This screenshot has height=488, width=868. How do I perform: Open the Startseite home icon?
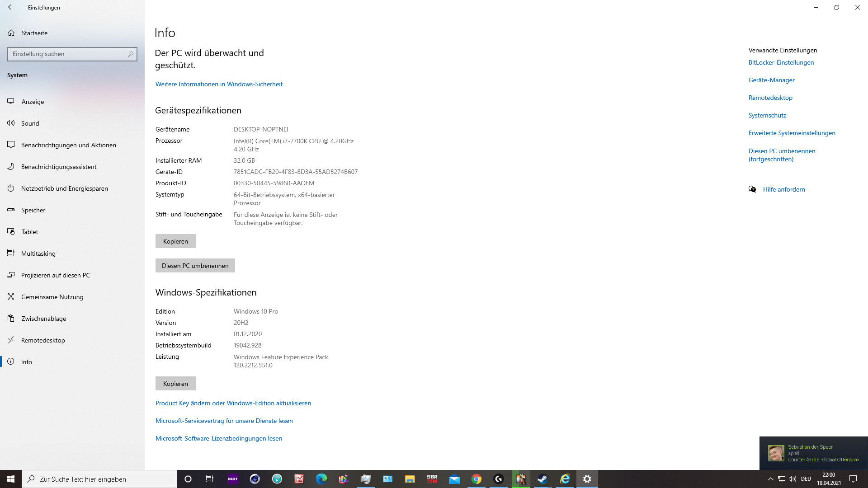point(11,33)
